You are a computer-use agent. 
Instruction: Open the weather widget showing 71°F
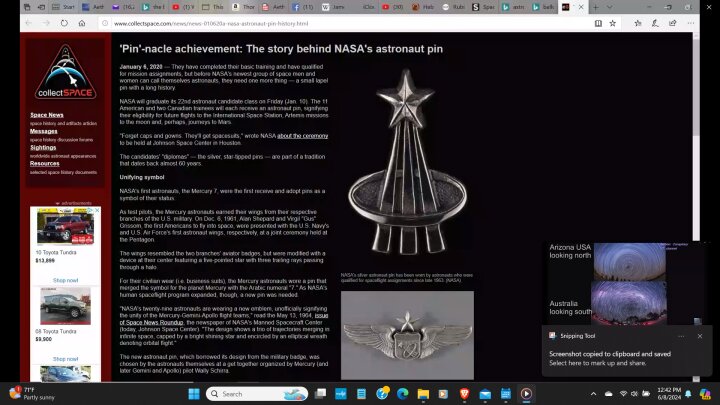(x=32, y=394)
